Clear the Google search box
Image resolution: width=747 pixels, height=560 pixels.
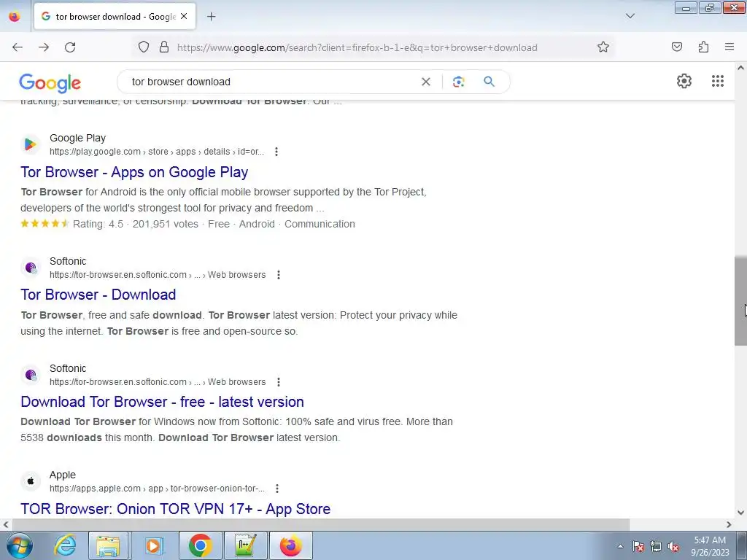(426, 82)
